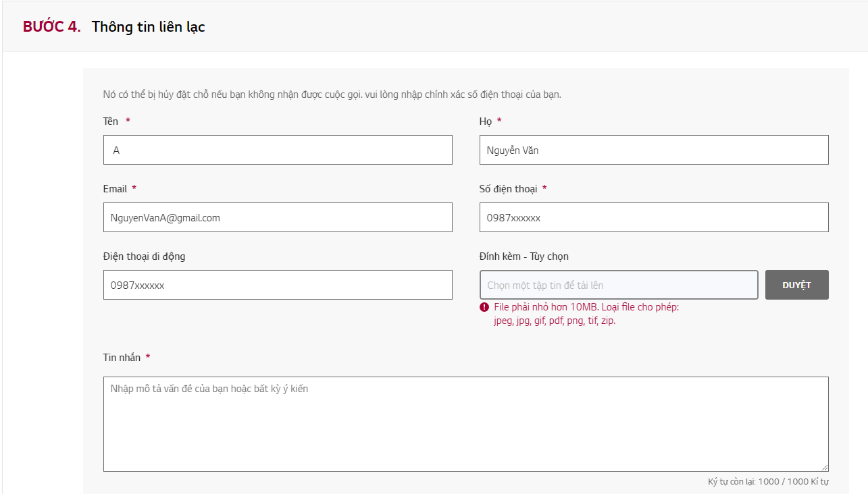Click the Email label text

tap(115, 189)
